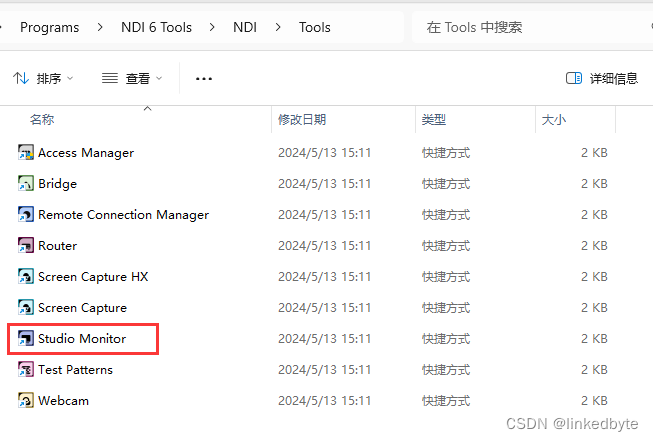
Task: Click the 快捷方式 type of Webcam
Action: pyautogui.click(x=446, y=401)
